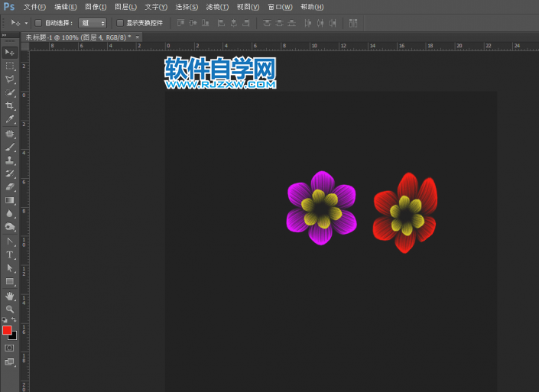Select the Rectangular Marquee tool
This screenshot has width=539, height=392.
coord(10,66)
